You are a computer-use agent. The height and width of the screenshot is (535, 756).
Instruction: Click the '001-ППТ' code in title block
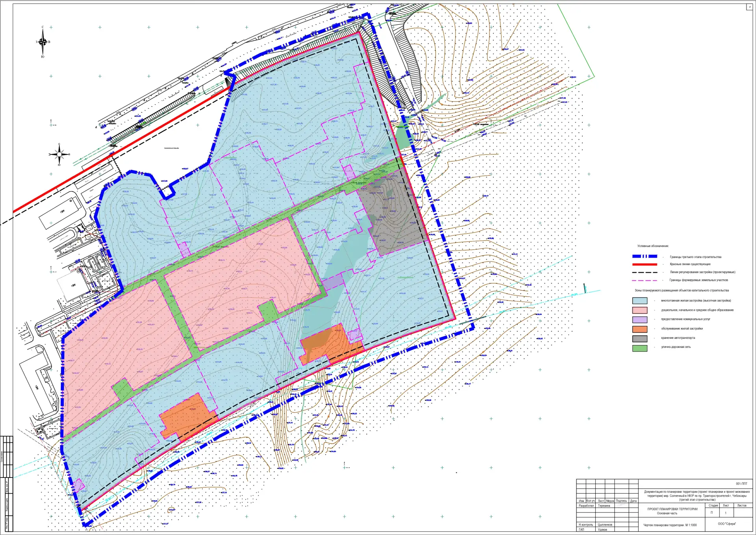741,484
